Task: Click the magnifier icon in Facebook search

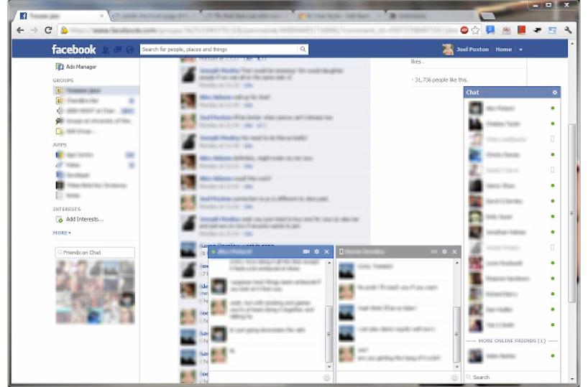Action: click(303, 49)
